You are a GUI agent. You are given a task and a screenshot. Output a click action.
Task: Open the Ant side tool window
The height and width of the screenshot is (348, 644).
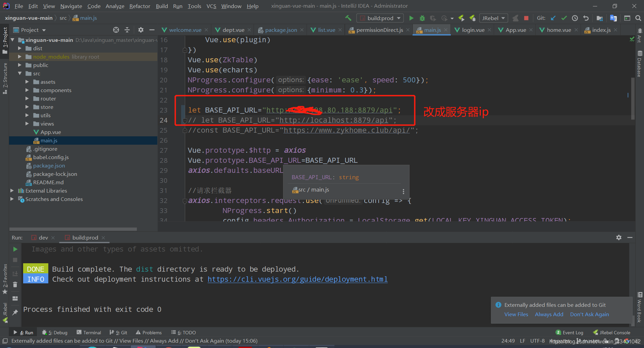(x=640, y=36)
